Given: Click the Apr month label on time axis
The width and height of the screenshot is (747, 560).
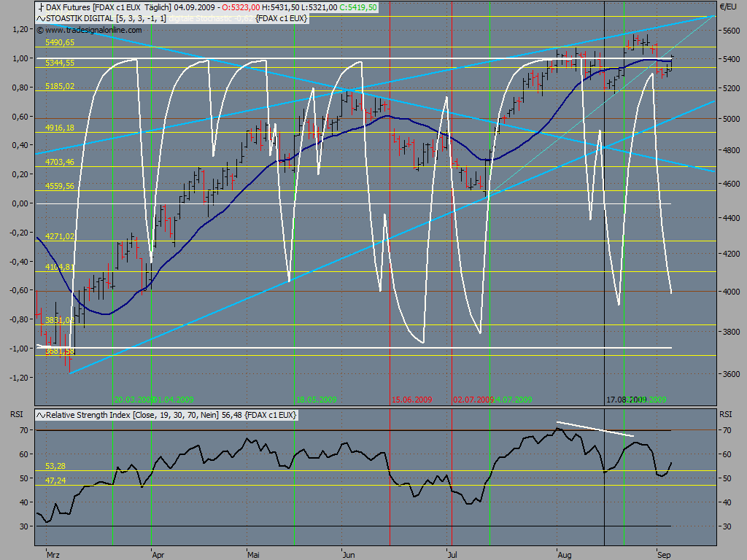Looking at the screenshot, I should (158, 555).
